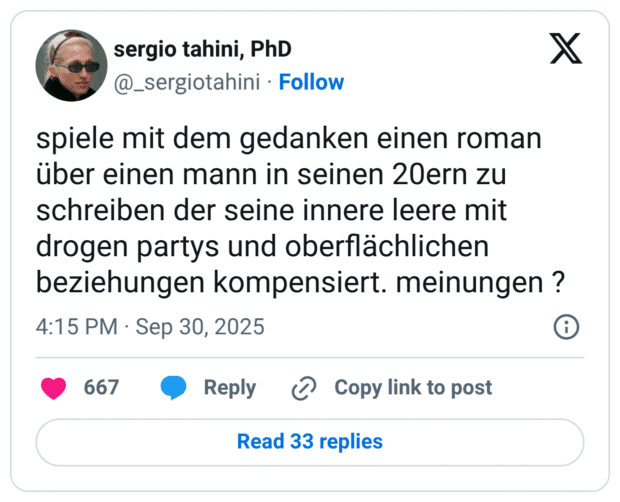The image size is (620, 502).
Task: Open the X logo link
Action: click(x=566, y=48)
